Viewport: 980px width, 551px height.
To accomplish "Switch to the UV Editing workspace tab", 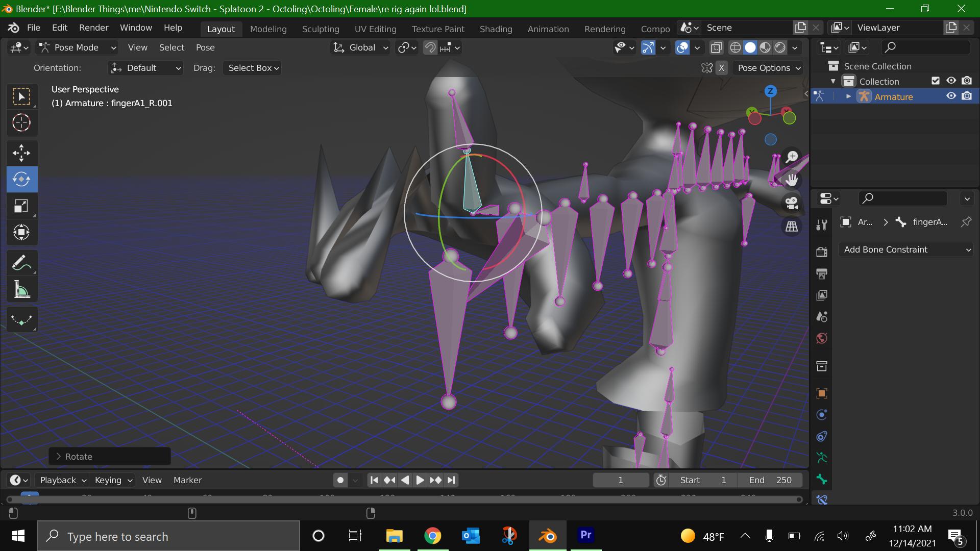I will click(375, 29).
